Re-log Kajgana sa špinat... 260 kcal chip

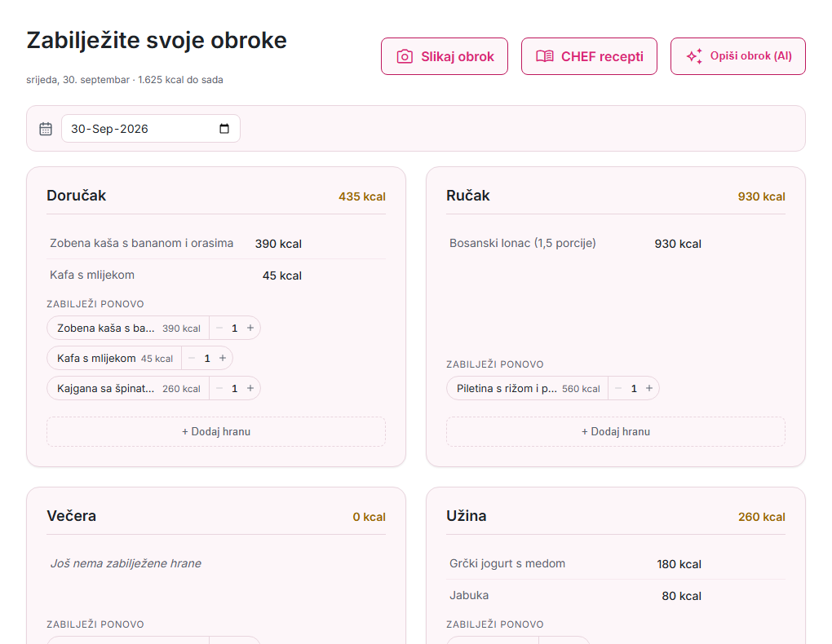pos(128,388)
